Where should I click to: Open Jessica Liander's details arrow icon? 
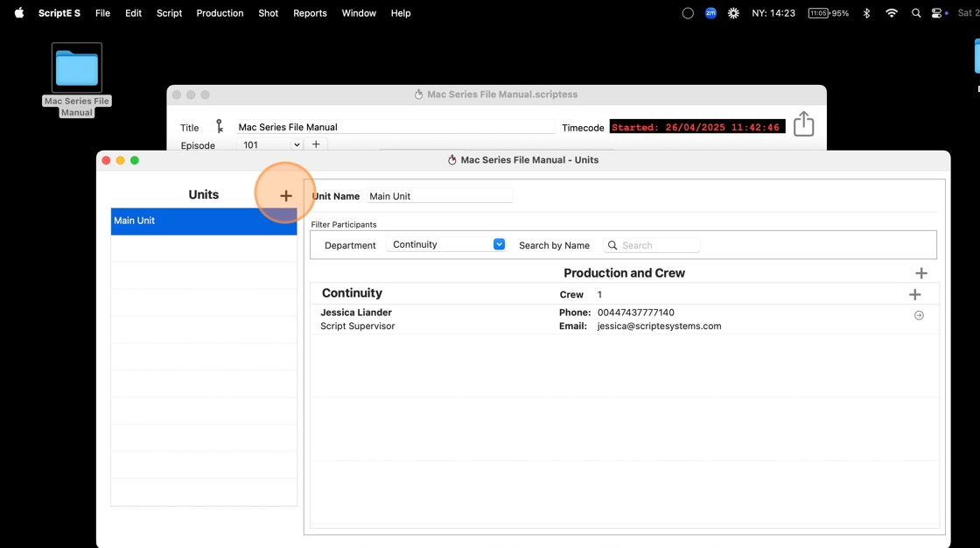click(x=919, y=315)
